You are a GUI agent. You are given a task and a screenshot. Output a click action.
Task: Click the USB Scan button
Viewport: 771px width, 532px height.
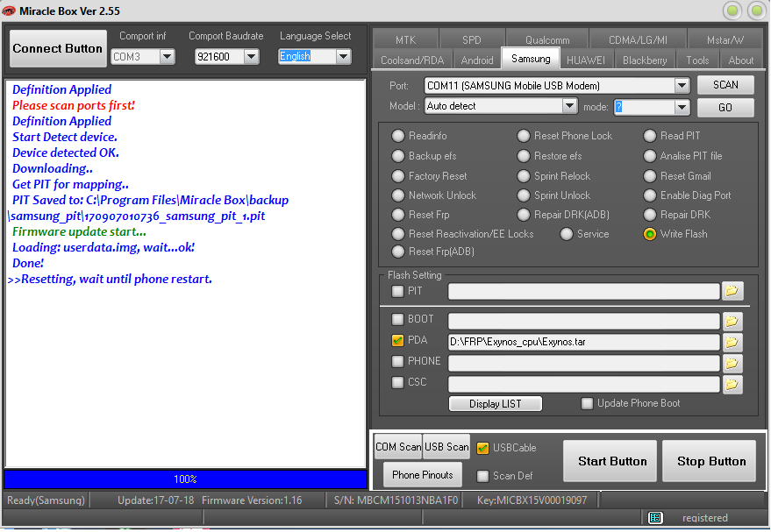[446, 446]
